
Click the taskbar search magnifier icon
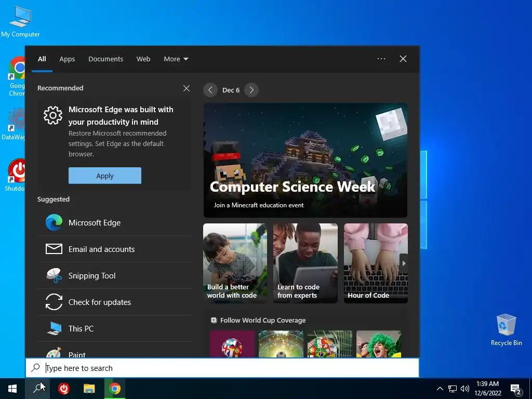point(37,389)
